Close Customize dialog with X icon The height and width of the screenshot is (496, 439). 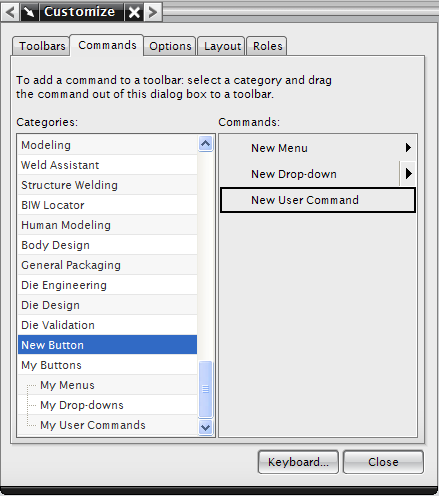134,12
